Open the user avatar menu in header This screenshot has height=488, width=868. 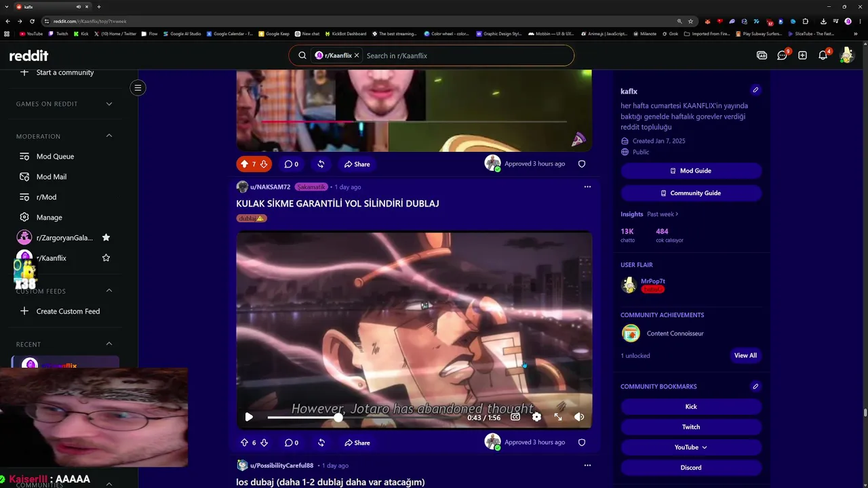pyautogui.click(x=846, y=56)
